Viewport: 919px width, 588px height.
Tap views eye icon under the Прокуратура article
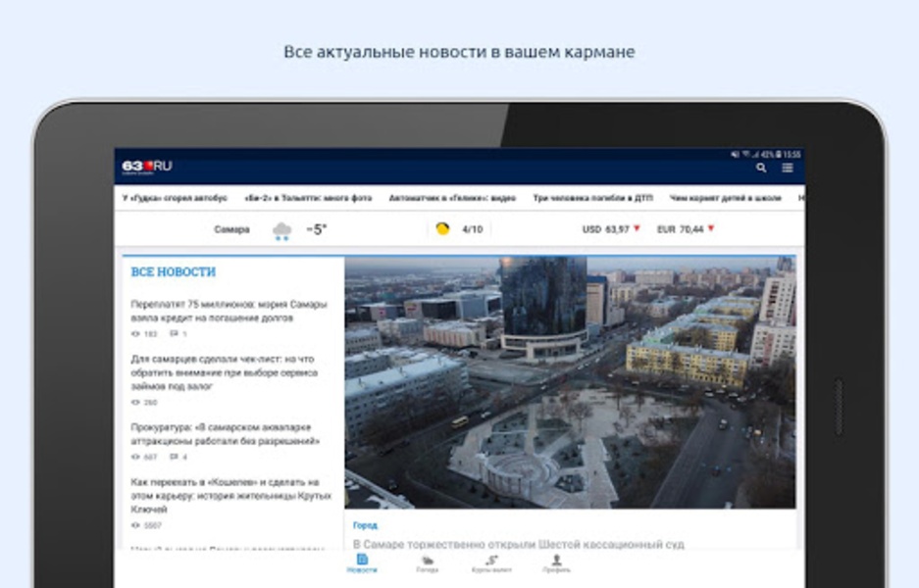click(x=135, y=457)
